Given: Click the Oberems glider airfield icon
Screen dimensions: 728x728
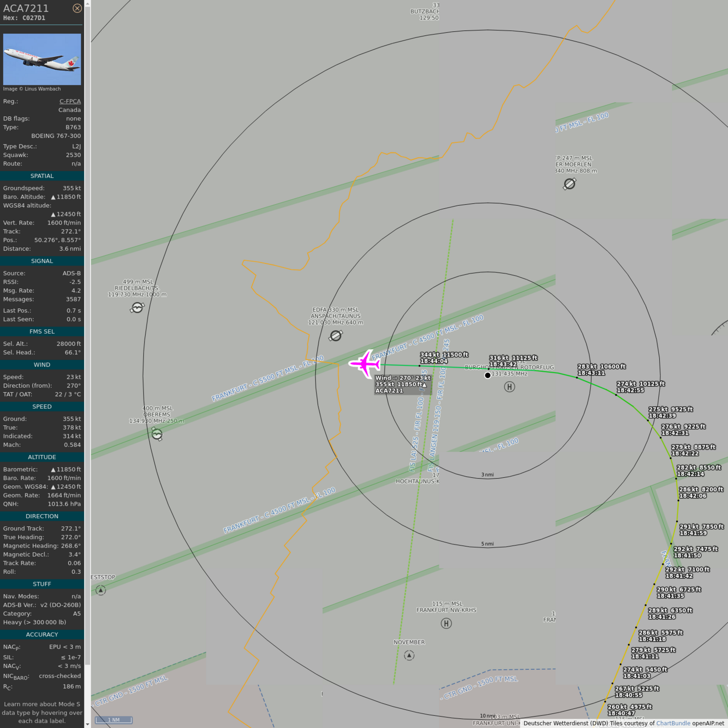Looking at the screenshot, I should [x=157, y=434].
